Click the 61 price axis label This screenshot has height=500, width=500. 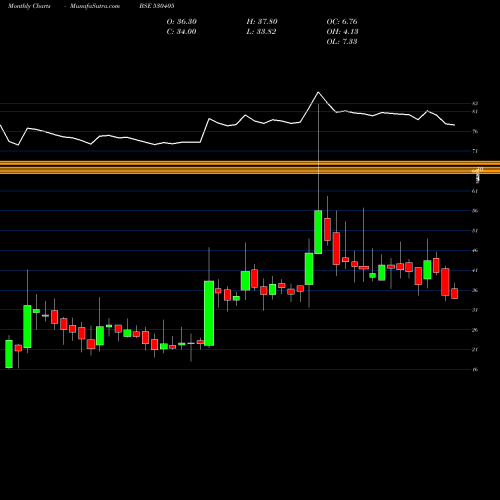(x=475, y=191)
